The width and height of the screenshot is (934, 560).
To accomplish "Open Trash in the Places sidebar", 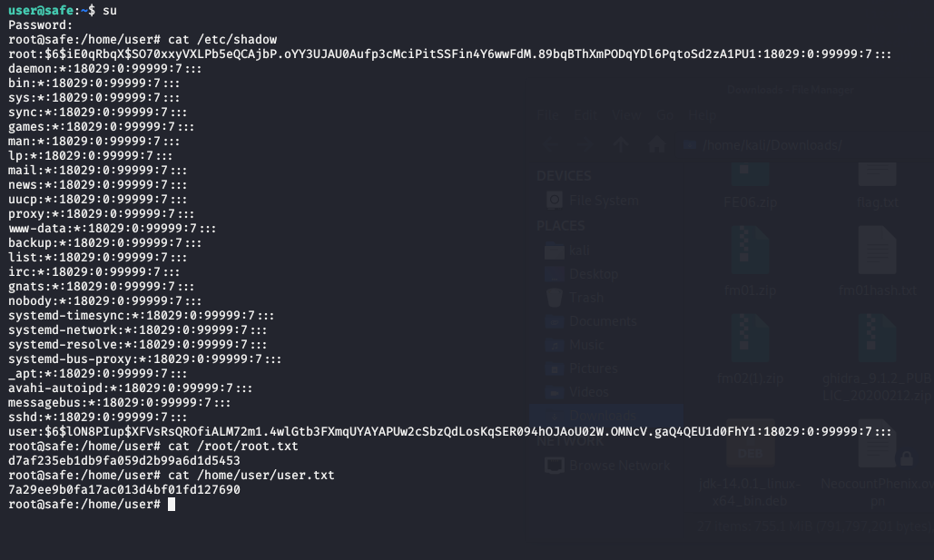I will 586,298.
